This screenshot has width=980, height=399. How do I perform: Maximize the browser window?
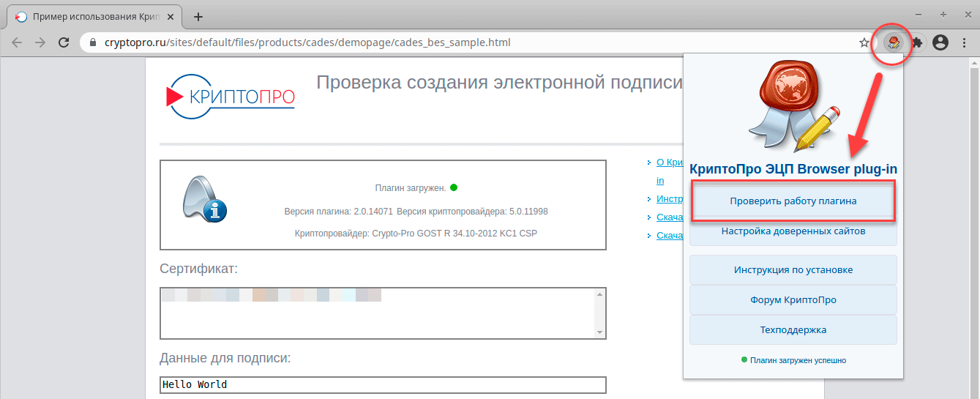point(943,13)
